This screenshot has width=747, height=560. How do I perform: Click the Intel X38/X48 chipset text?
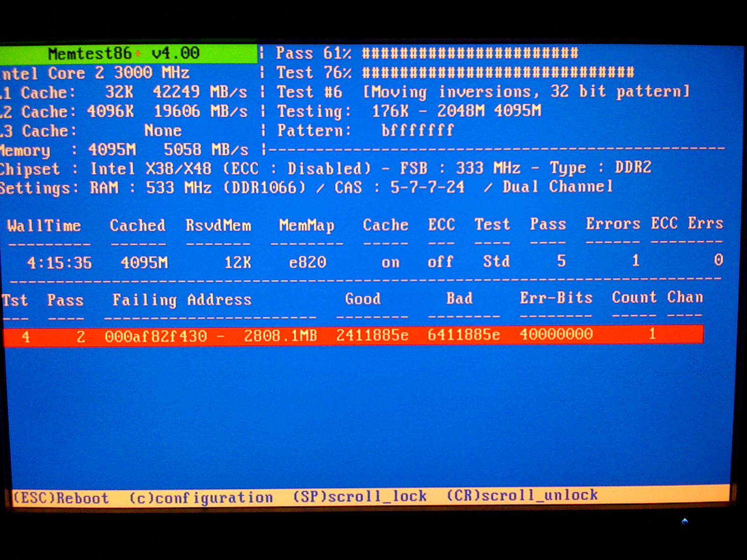(150, 169)
